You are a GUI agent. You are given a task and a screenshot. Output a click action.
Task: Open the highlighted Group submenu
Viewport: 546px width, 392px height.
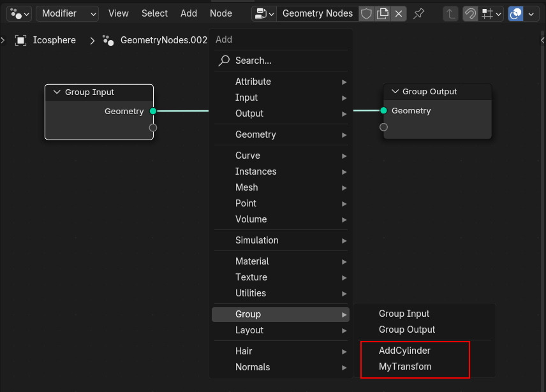(x=281, y=314)
